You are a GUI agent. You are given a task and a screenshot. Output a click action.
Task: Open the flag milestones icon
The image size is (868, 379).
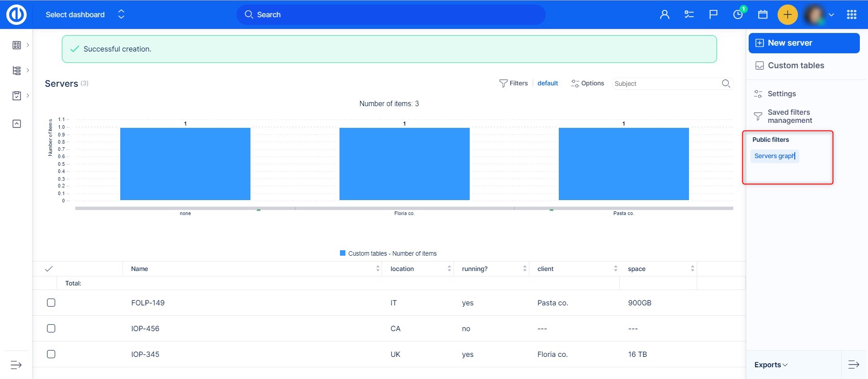pos(713,14)
